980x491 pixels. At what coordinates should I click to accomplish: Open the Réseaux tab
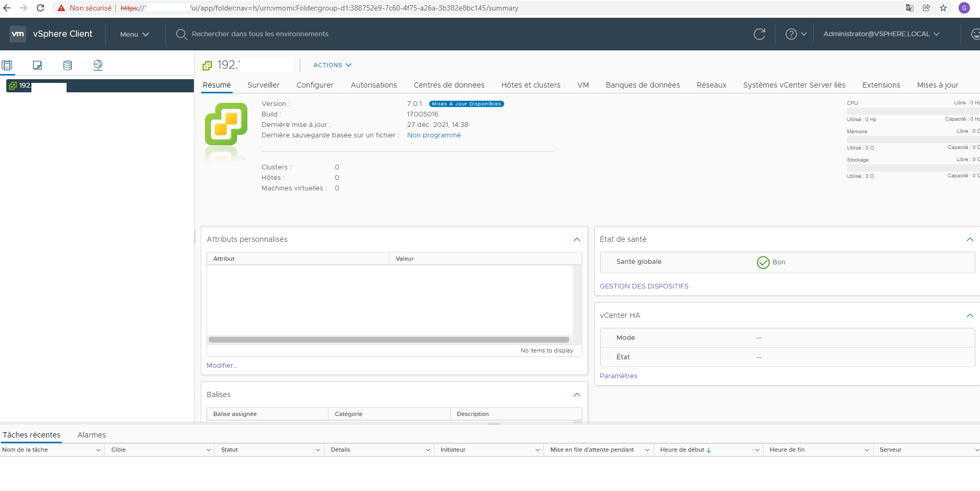(712, 85)
